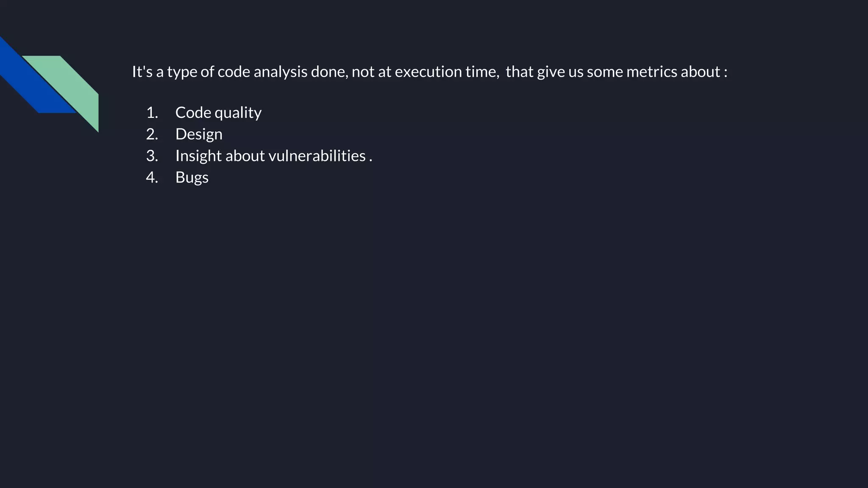The width and height of the screenshot is (868, 488).
Task: Click the list number "4."
Action: click(152, 177)
